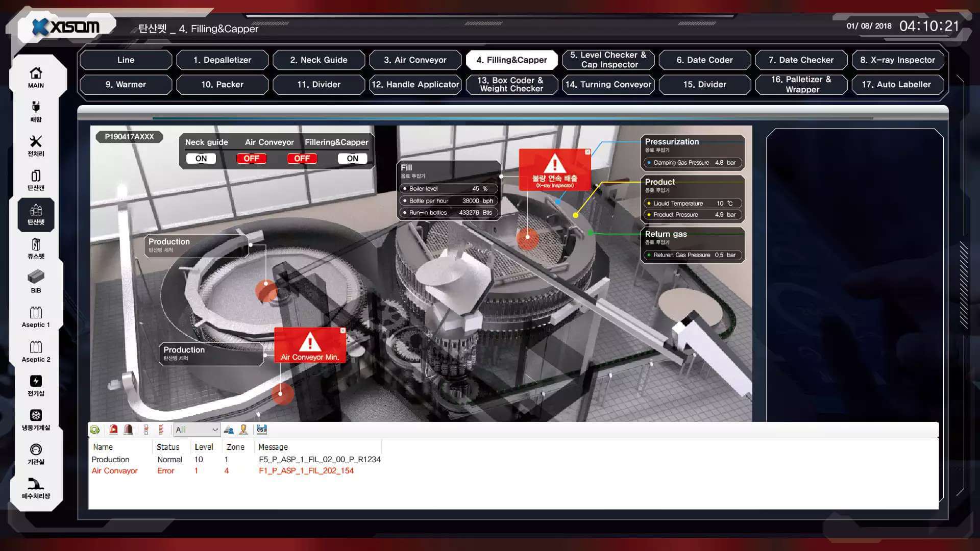
Task: Click the active red siren alarm icon
Action: (113, 430)
